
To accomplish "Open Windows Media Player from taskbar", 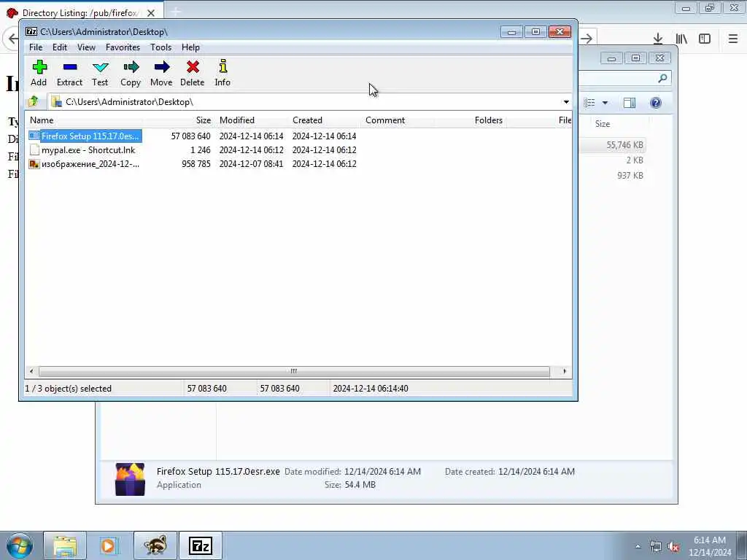I will pos(109,545).
